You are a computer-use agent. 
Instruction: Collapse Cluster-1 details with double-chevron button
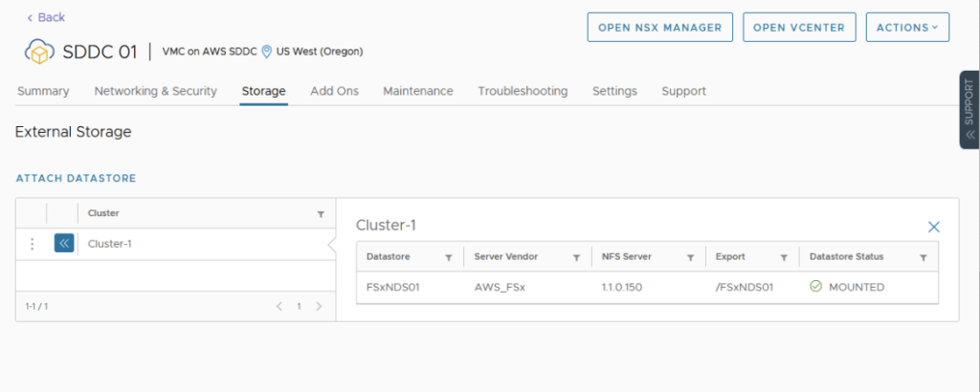64,244
